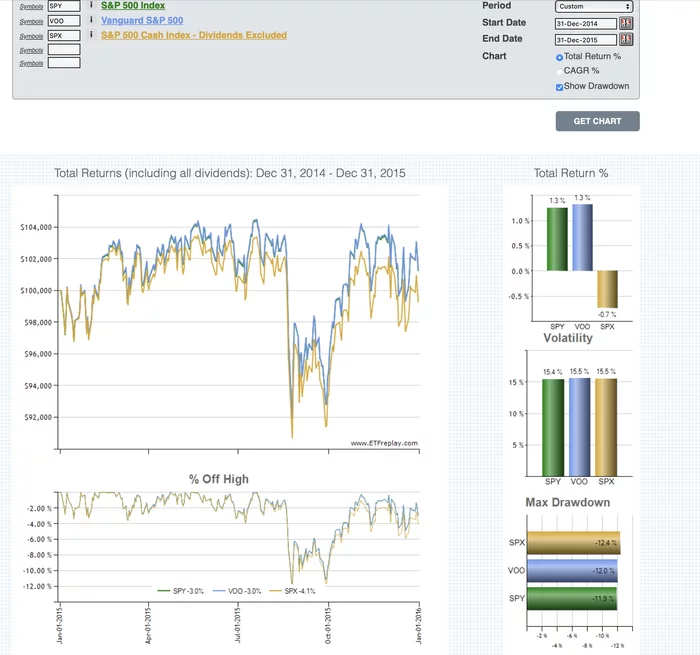
Task: Click the Symbols link next to SPY
Action: pos(31,6)
